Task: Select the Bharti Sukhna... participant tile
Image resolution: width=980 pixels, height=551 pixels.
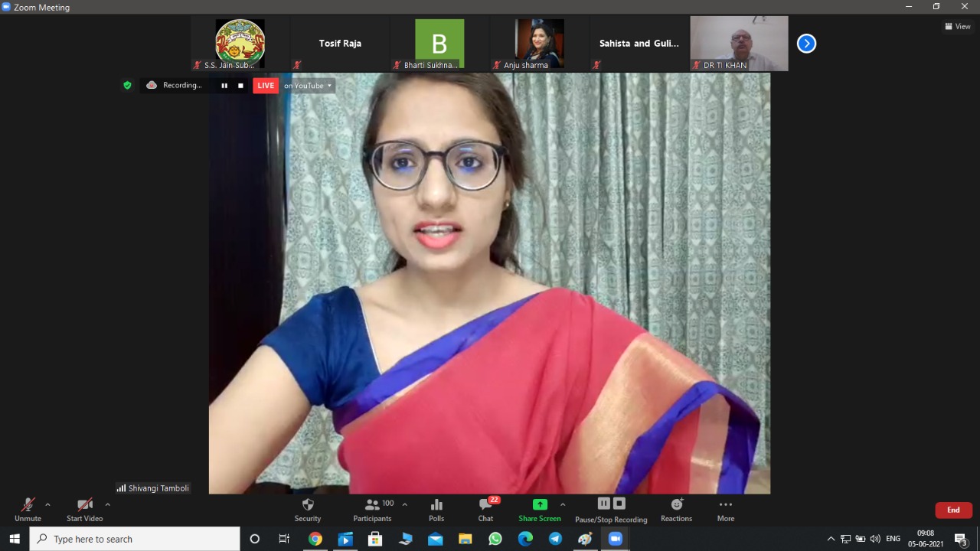Action: (439, 44)
